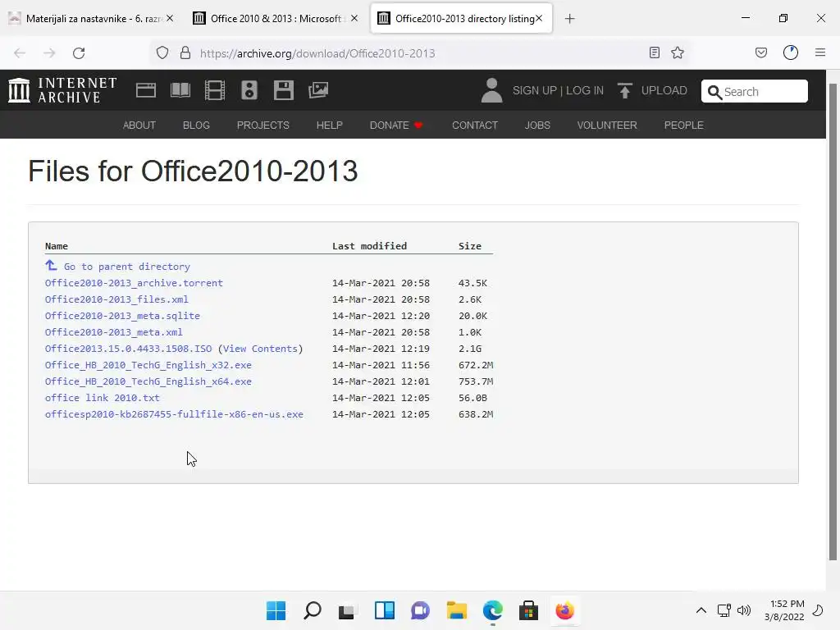Download Office2013.15.0.4433.1508.ISO
840x630 pixels.
(x=129, y=349)
